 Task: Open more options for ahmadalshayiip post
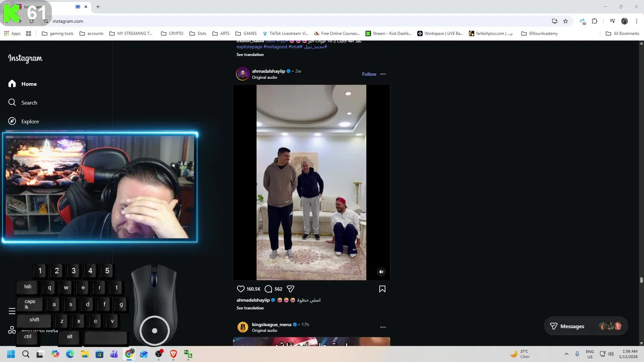pyautogui.click(x=383, y=74)
